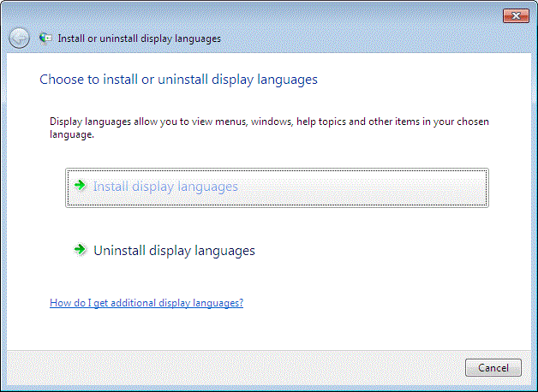Viewport: 538px width, 392px height.
Task: Cancel the language installation wizard
Action: click(493, 368)
